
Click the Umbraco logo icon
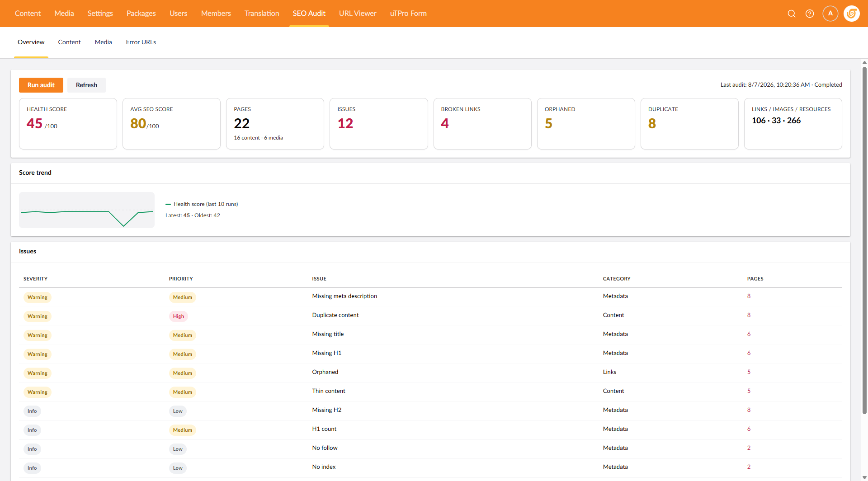(x=852, y=14)
